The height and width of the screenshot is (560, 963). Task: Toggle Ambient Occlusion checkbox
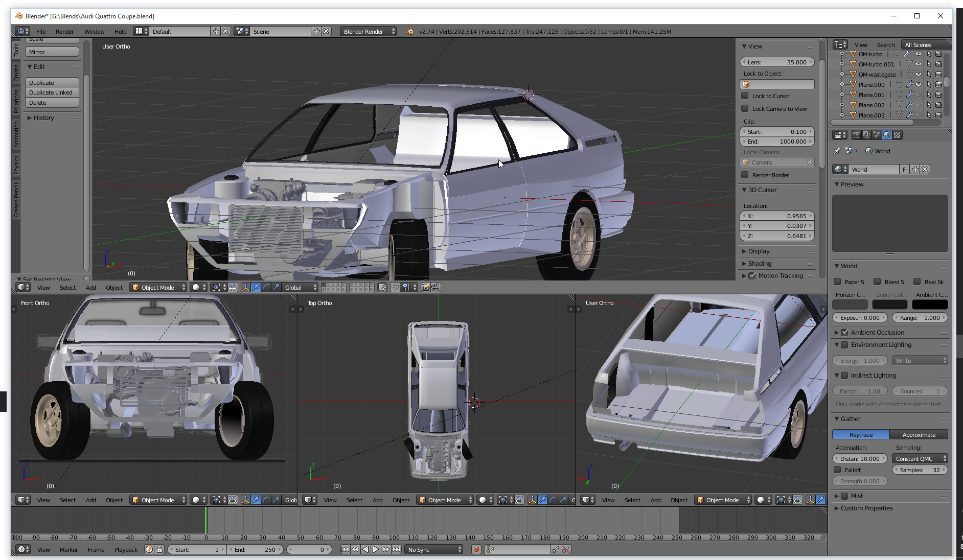pyautogui.click(x=845, y=332)
